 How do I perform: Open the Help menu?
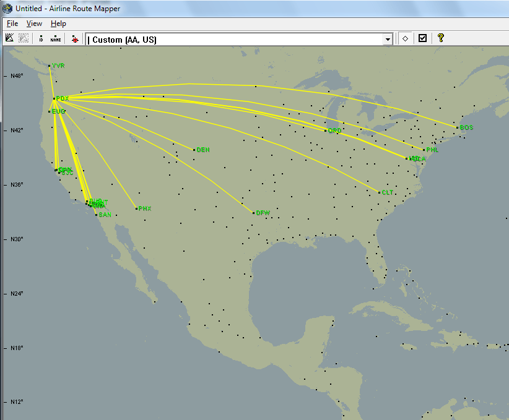[58, 24]
